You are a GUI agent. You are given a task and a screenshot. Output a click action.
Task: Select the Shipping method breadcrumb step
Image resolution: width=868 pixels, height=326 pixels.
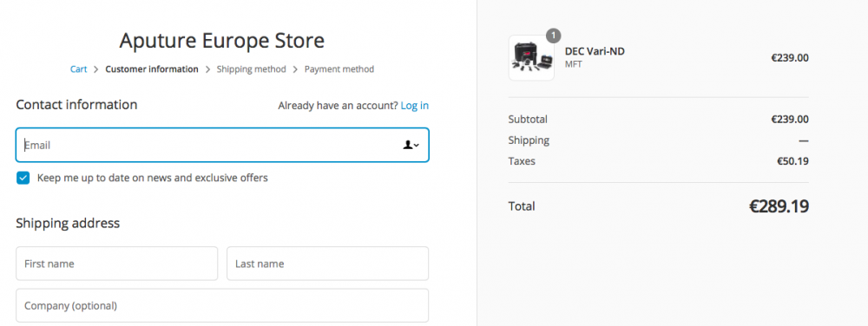[252, 69]
